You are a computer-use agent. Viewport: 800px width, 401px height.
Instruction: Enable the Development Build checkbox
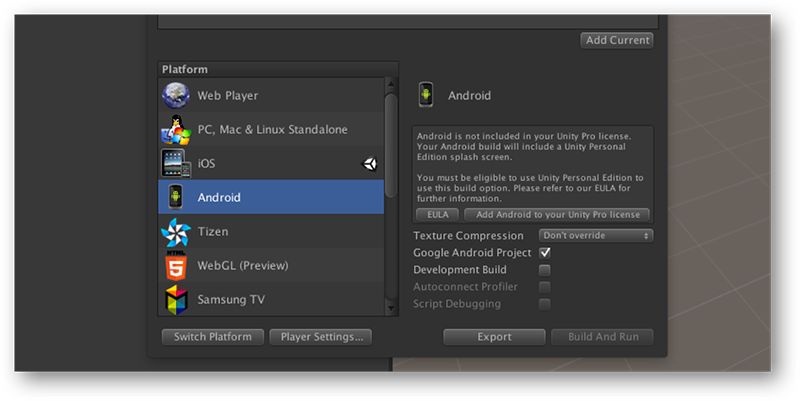pos(545,270)
